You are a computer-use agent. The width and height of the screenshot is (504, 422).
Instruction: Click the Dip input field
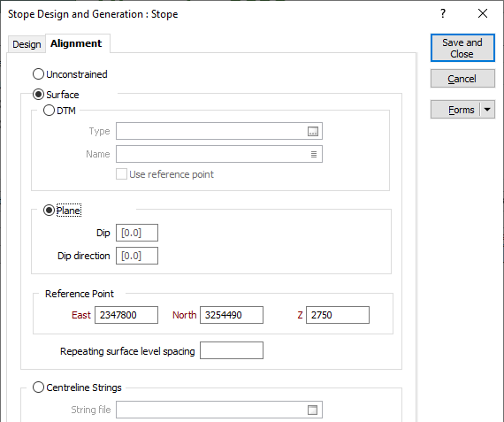[x=137, y=233]
